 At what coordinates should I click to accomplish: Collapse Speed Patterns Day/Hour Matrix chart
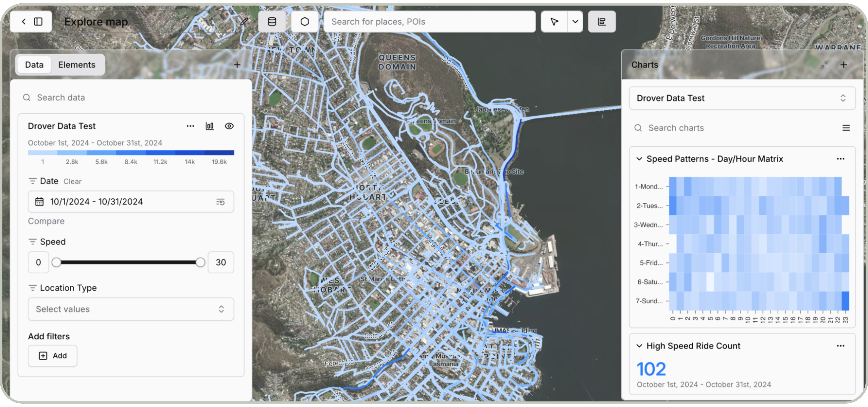(639, 159)
